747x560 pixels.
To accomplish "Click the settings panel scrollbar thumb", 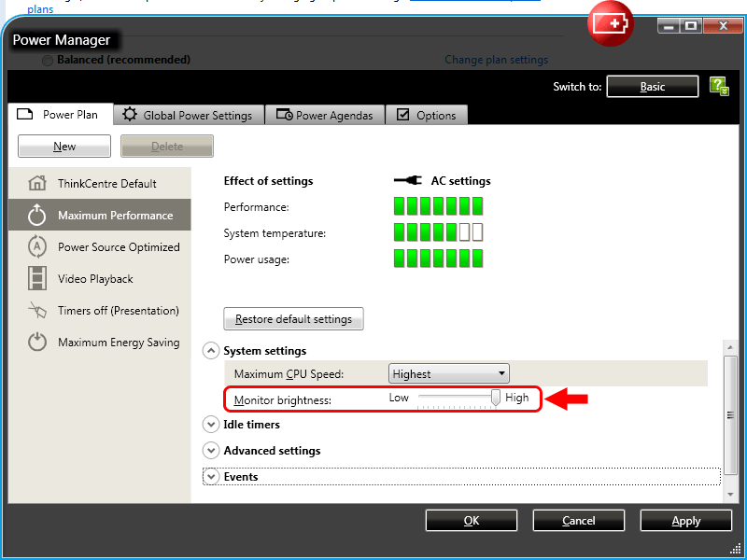I will (730, 414).
